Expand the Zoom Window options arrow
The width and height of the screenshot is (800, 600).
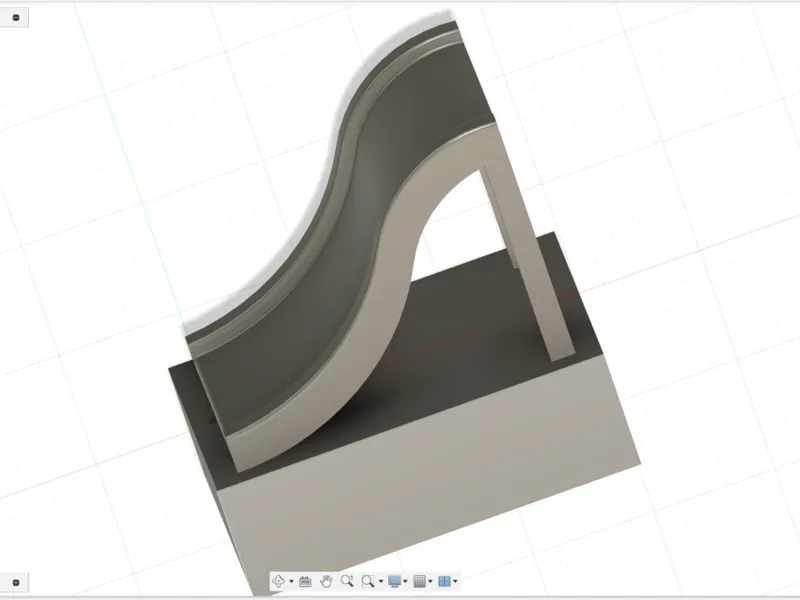[381, 582]
